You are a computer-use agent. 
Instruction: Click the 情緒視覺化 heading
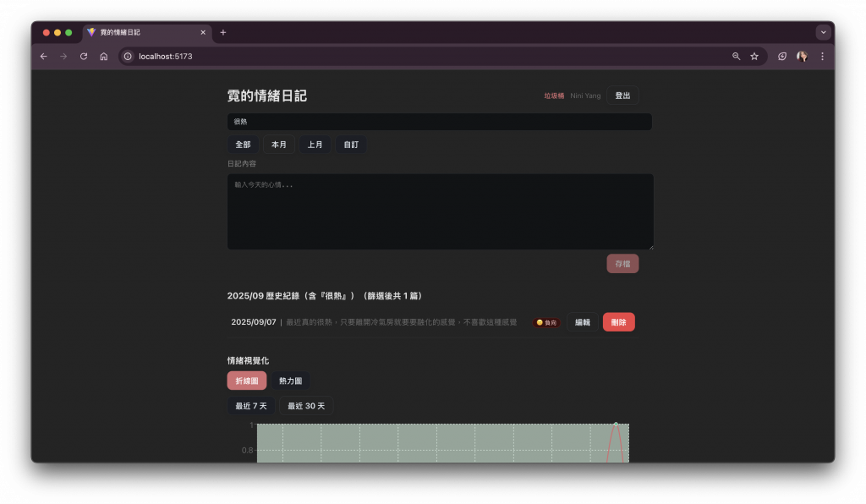[x=248, y=360]
